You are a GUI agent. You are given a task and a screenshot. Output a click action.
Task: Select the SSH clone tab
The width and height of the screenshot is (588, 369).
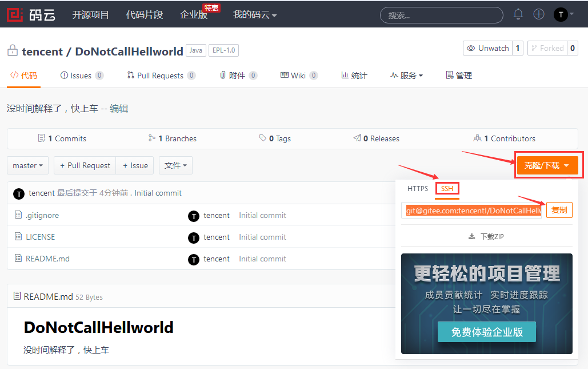pos(447,188)
